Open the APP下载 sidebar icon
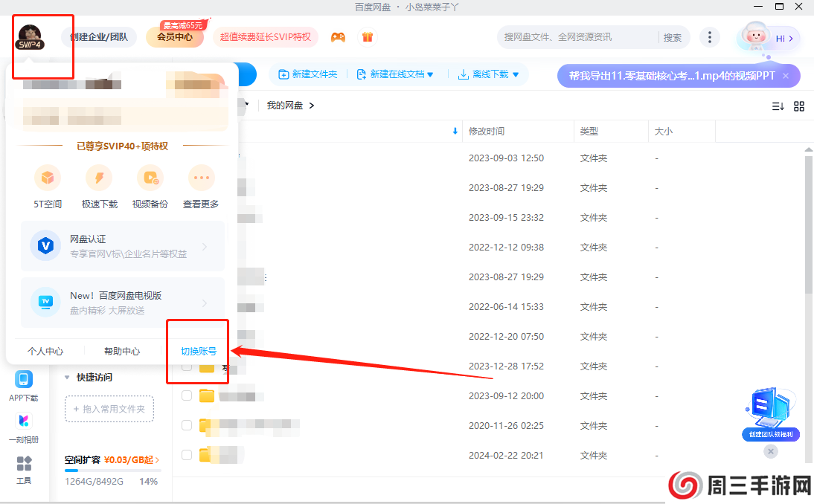 (24, 380)
